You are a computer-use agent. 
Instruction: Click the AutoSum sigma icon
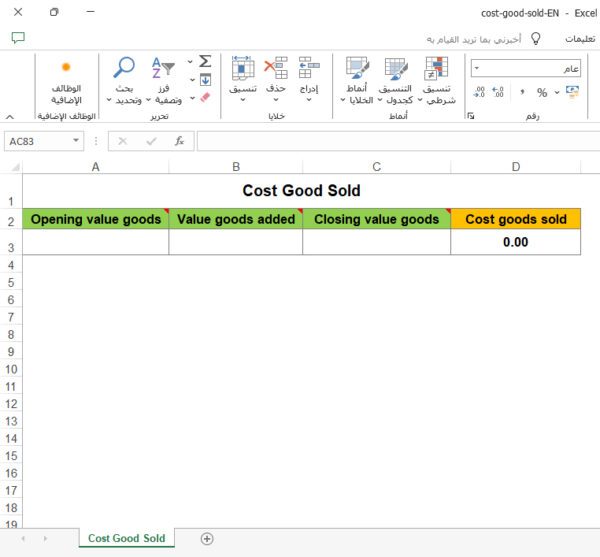pyautogui.click(x=205, y=61)
